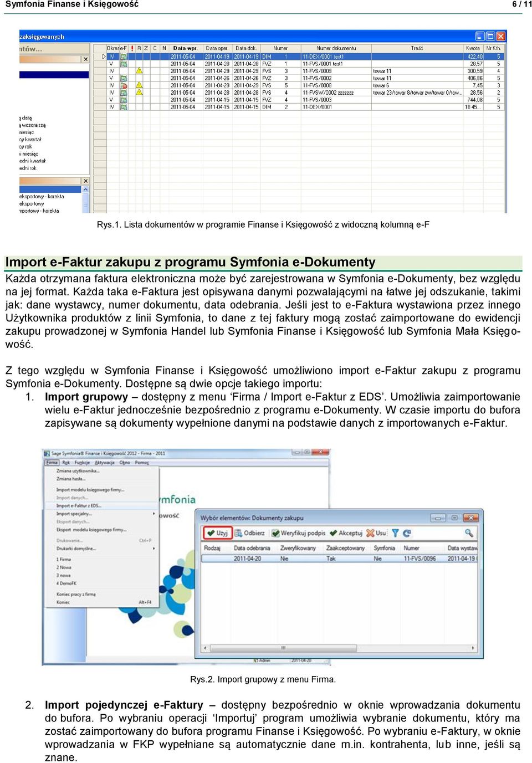Click the Usuń red cross icon
The image size is (532, 763).
[x=370, y=533]
